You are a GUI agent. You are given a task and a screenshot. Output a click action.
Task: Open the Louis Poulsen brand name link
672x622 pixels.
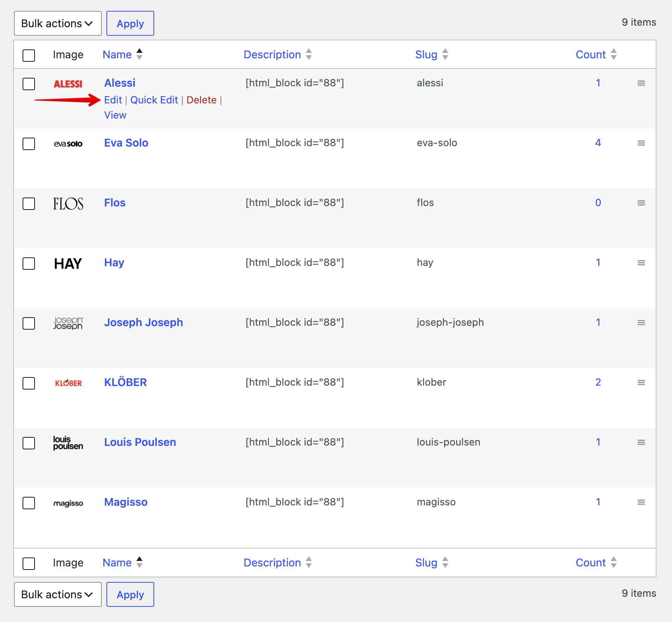[x=140, y=442]
